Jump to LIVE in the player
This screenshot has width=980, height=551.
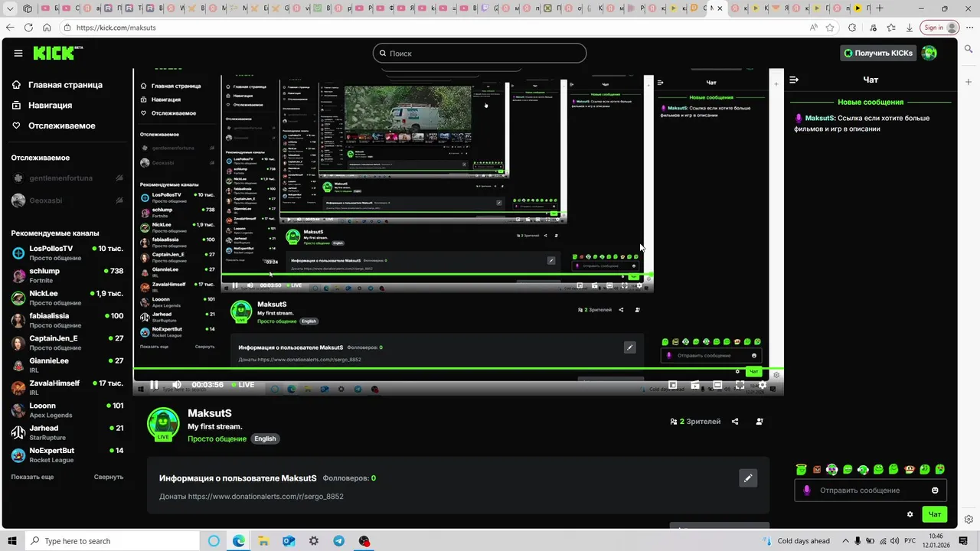point(243,385)
